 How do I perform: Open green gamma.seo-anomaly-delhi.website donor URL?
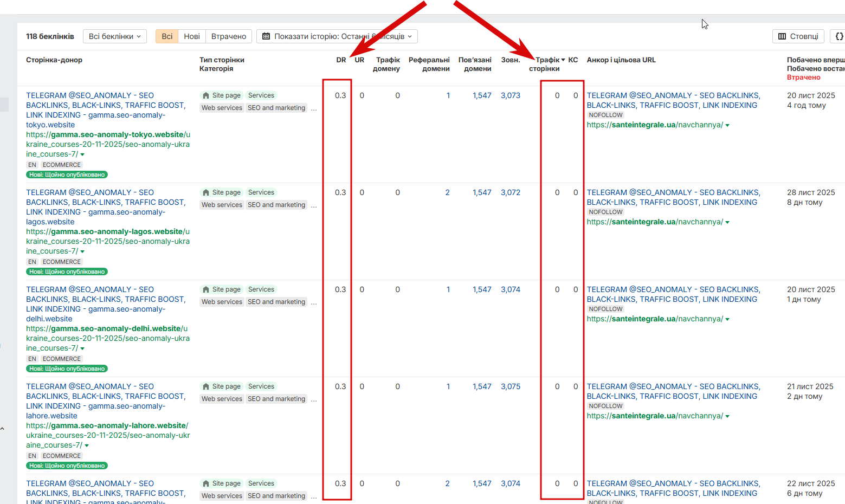click(x=108, y=339)
